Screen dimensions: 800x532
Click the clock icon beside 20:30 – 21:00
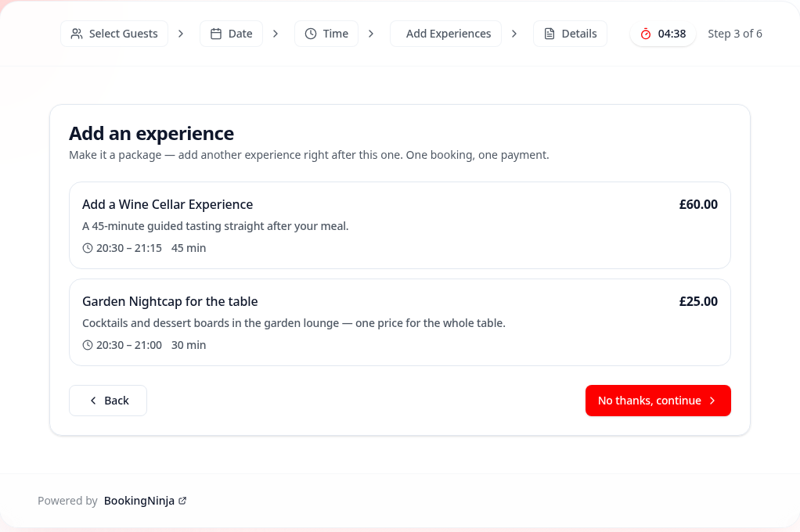pyautogui.click(x=88, y=345)
